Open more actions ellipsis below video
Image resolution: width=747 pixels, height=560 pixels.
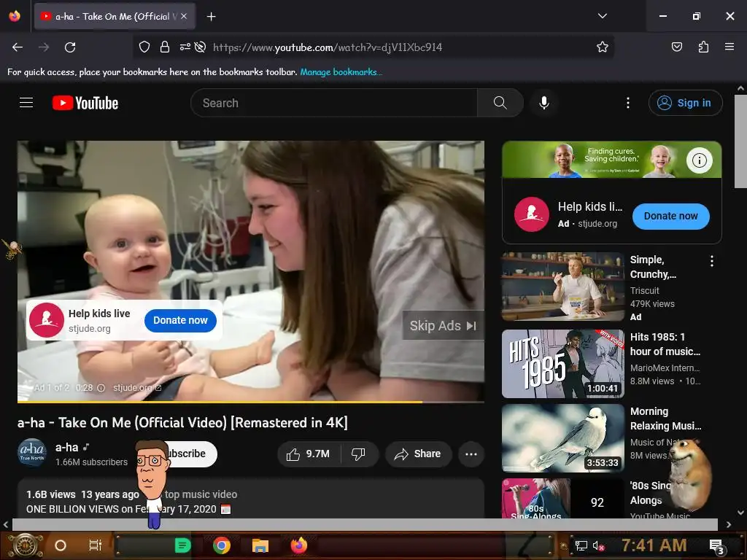pos(471,454)
